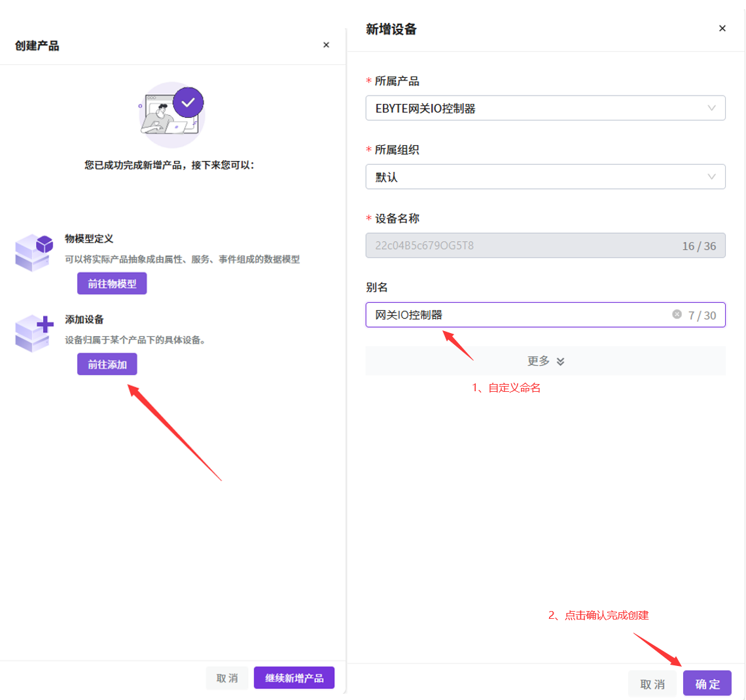The image size is (746, 700).
Task: Click the 物模型定义 cube icon
Action: pyautogui.click(x=33, y=252)
